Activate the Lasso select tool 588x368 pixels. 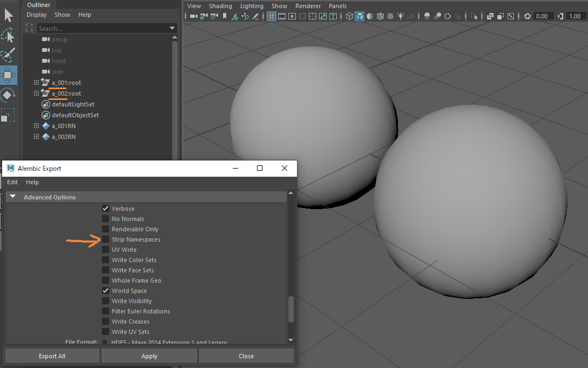pyautogui.click(x=8, y=35)
